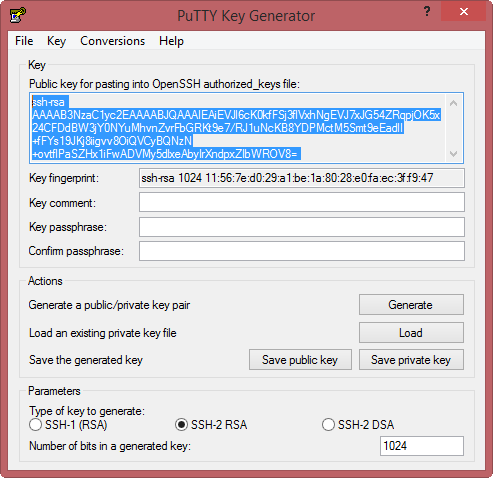Viewport: 493px width, 478px height.
Task: Click 'Generate a public/private key pair' text
Action: 109,305
